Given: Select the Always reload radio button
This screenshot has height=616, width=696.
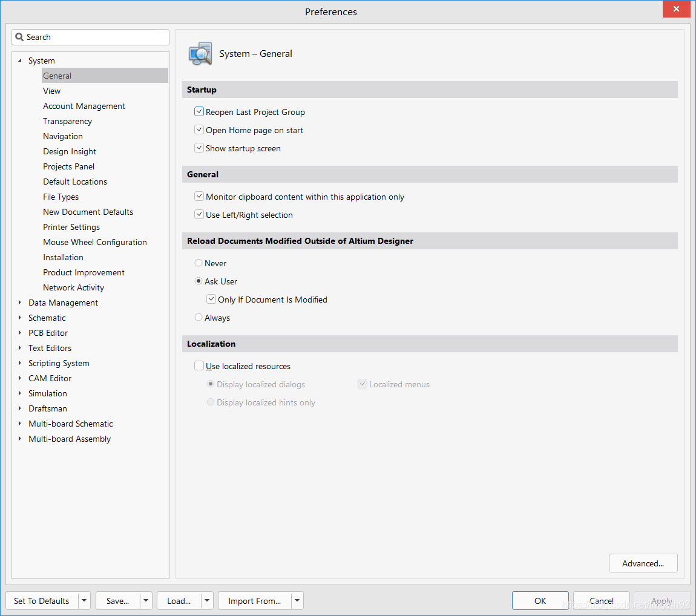Looking at the screenshot, I should pos(199,318).
